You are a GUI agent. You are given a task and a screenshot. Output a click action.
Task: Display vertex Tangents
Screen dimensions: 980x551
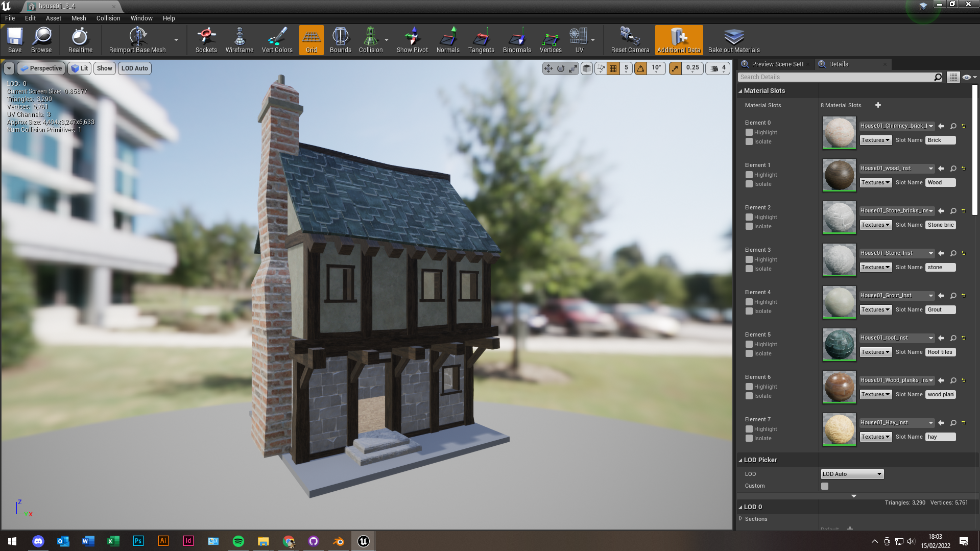481,40
